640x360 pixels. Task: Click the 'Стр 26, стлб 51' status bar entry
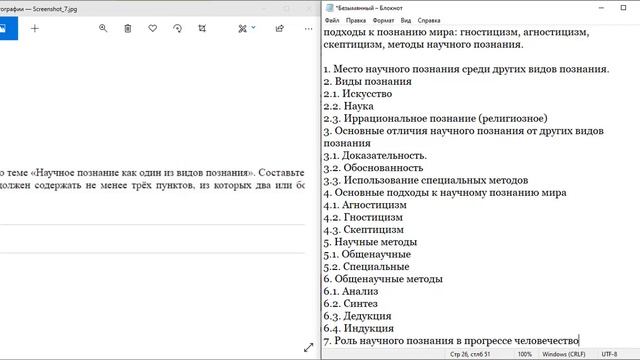click(470, 354)
